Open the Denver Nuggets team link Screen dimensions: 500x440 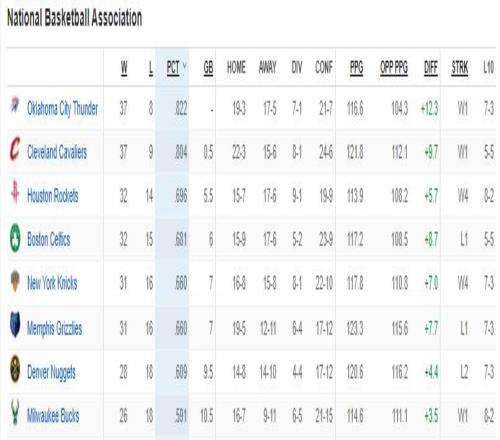[51, 373]
